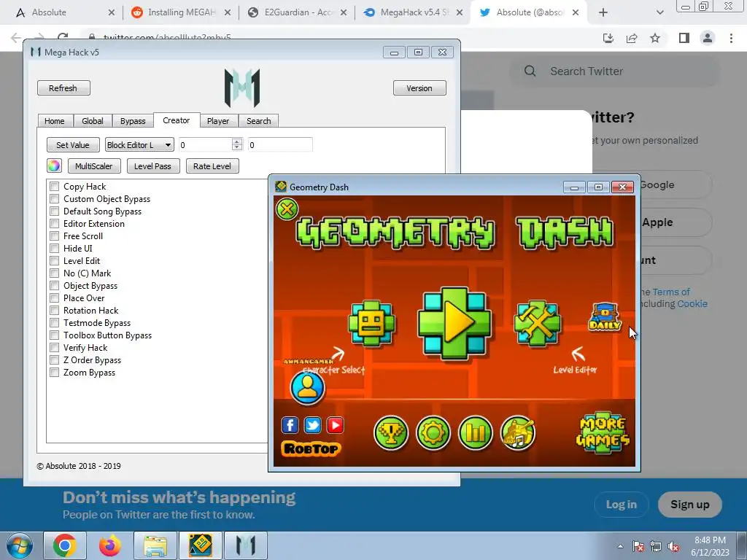Image resolution: width=747 pixels, height=560 pixels.
Task: Click the Geometry Dash play button
Action: (454, 323)
